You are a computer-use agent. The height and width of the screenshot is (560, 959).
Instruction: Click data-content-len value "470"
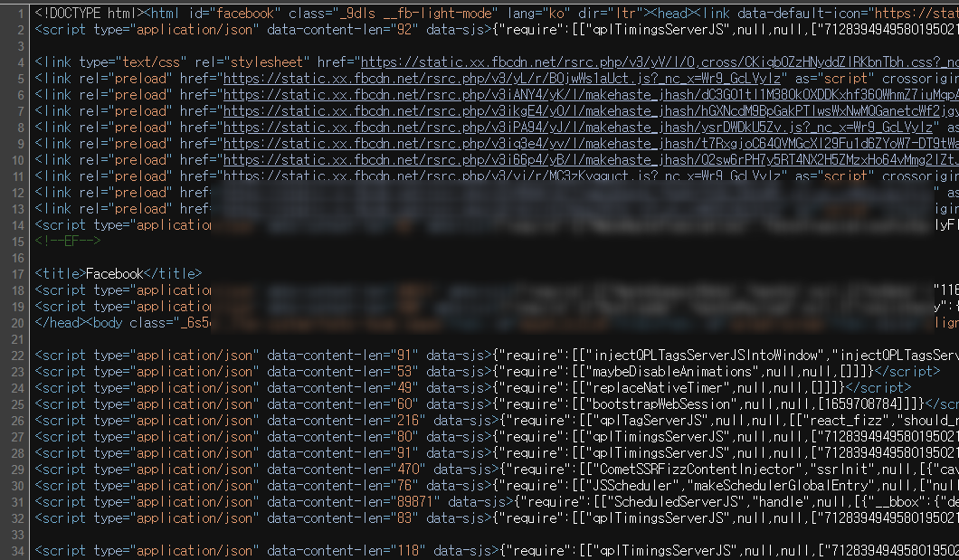pyautogui.click(x=407, y=470)
